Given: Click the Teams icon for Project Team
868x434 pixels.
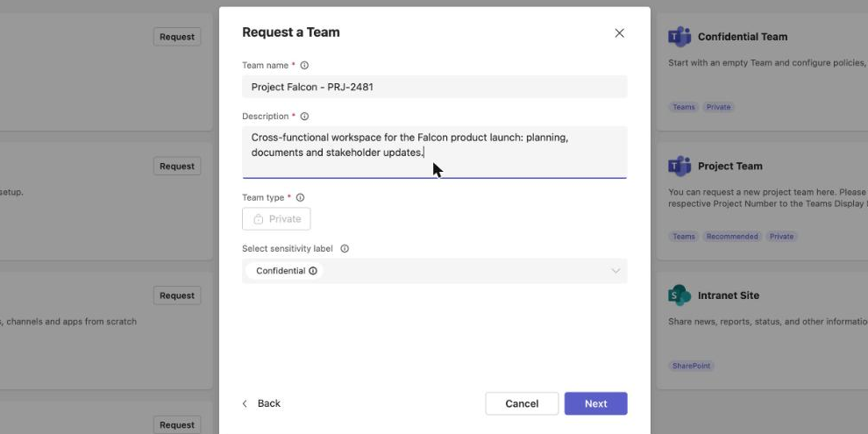Looking at the screenshot, I should 679,166.
